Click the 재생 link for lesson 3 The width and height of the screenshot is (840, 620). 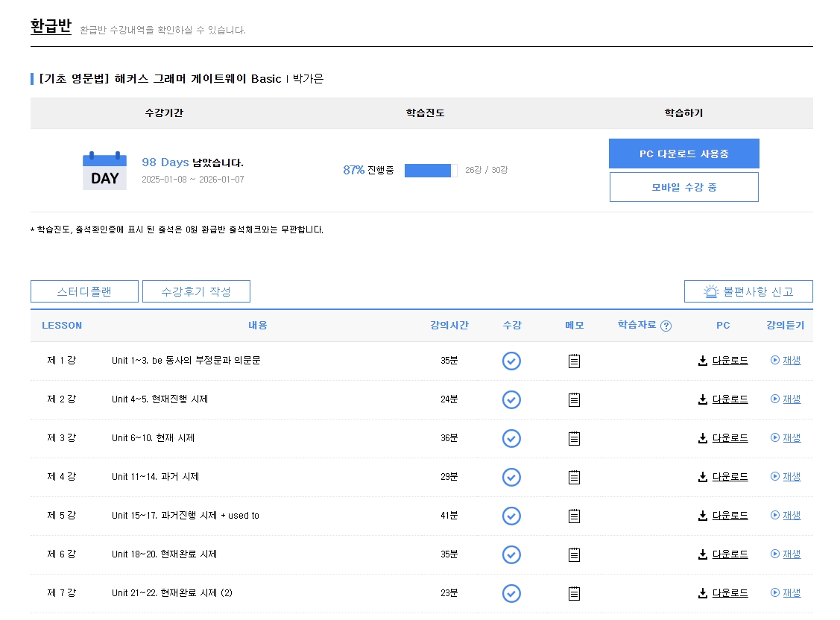792,438
